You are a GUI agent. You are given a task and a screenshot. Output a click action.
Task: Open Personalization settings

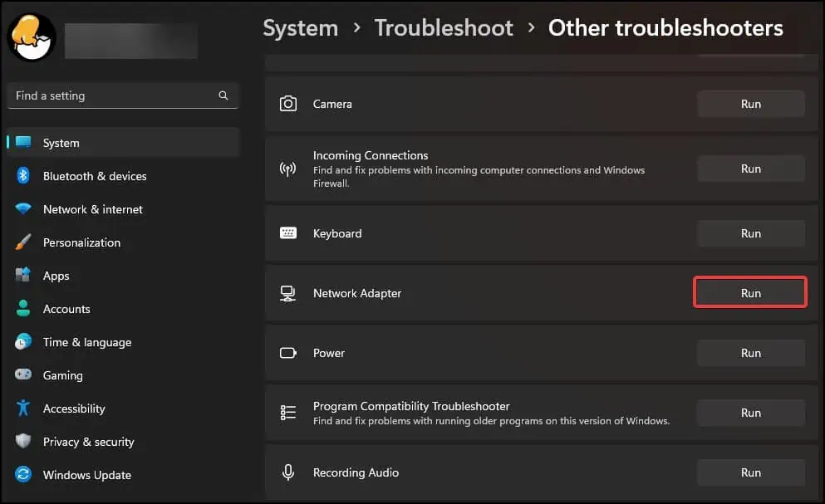(x=123, y=242)
